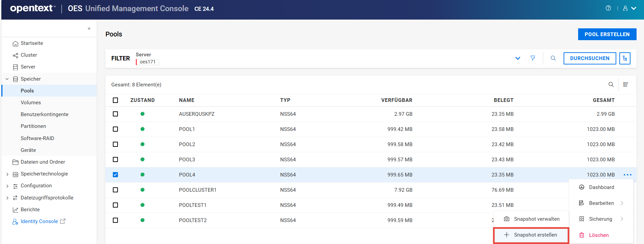
Task: Check the POOL1 row checkbox
Action: 116,129
